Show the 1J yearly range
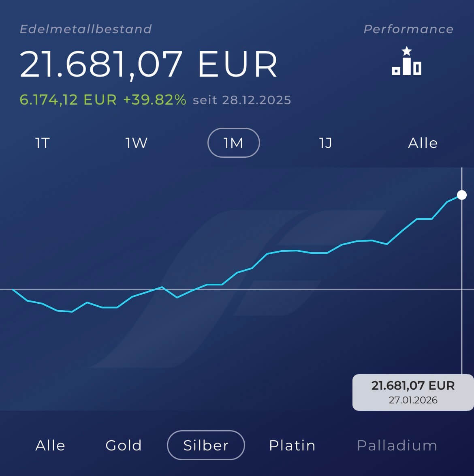Screen dimensions: 474x476 click(326, 143)
